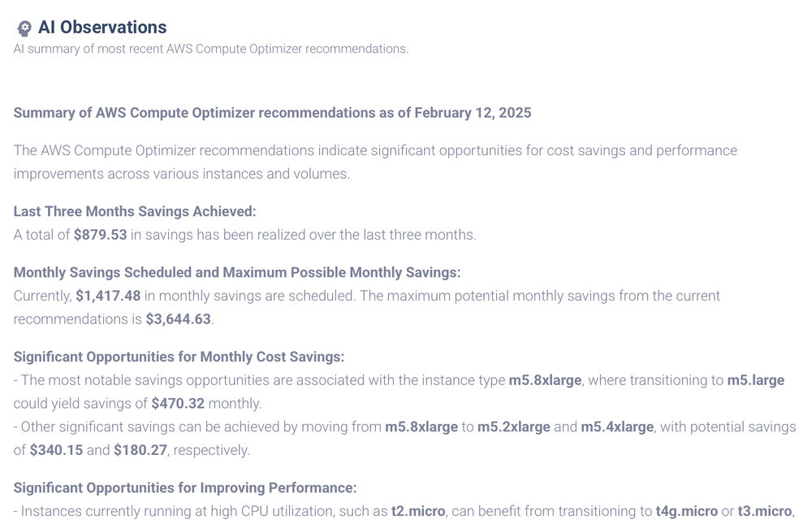This screenshot has width=812, height=524.
Task: Click the t2.micro instance type text
Action: (x=418, y=511)
